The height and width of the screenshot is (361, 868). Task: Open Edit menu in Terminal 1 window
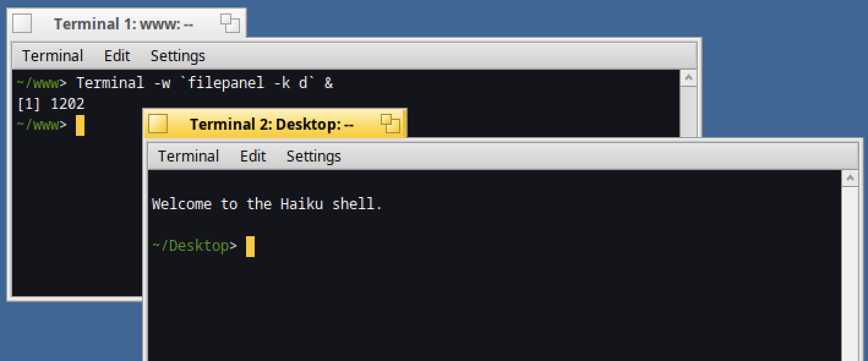click(117, 56)
